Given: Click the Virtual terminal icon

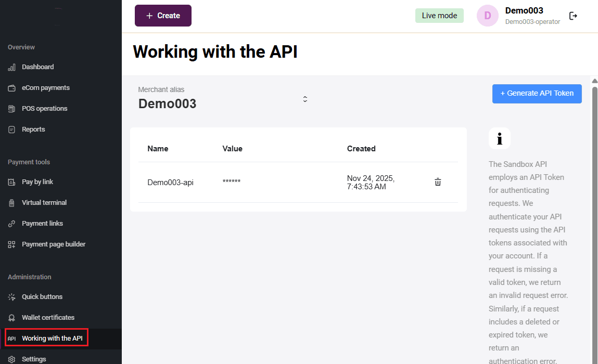Looking at the screenshot, I should click(x=11, y=203).
